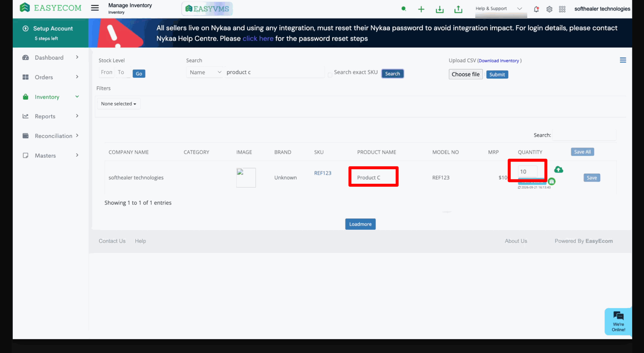Click the Choose file button

coord(466,74)
